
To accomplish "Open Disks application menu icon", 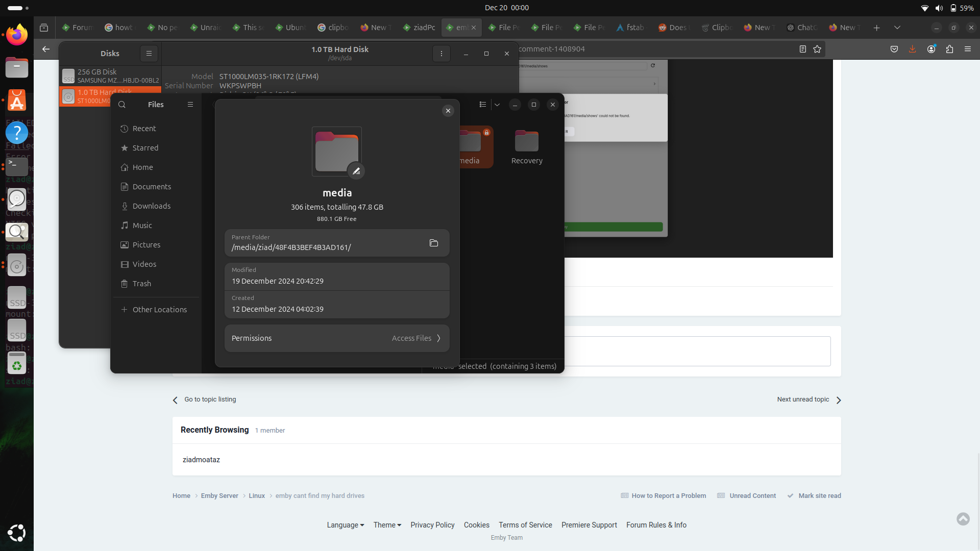I will (149, 53).
